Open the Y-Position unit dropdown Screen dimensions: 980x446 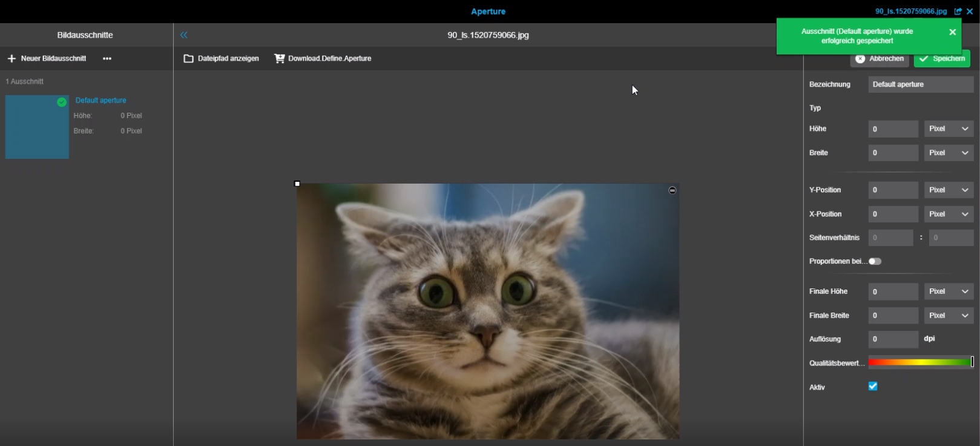click(x=949, y=190)
